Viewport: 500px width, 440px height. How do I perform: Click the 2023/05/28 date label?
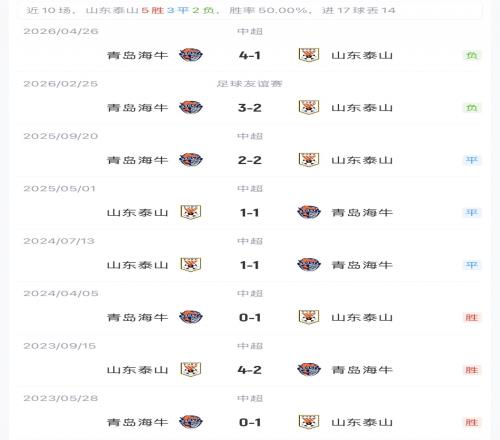(61, 398)
